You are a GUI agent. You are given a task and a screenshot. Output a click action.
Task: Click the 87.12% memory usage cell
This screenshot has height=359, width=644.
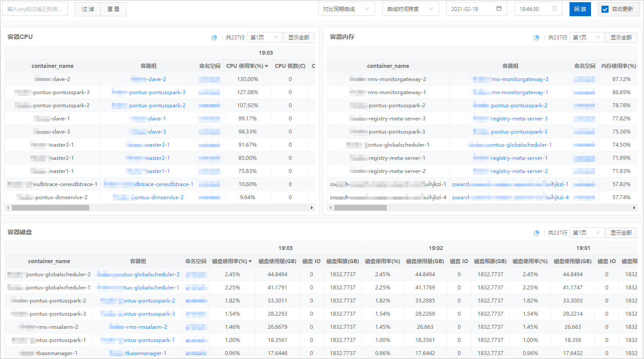coord(621,79)
